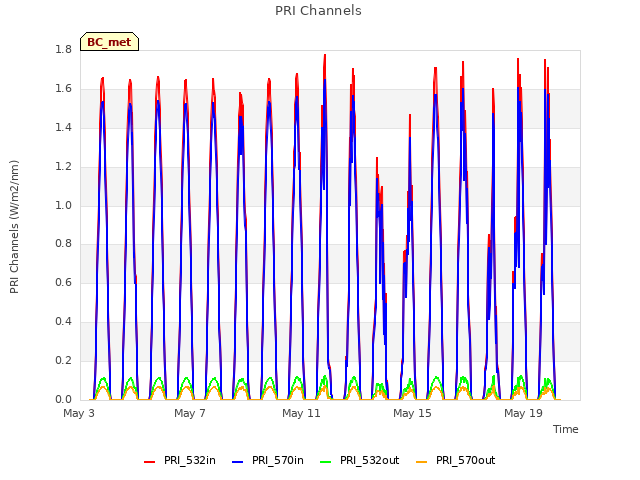640x480 pixels.
Task: Click the 1.8 y-axis tick label
Action: tap(63, 50)
